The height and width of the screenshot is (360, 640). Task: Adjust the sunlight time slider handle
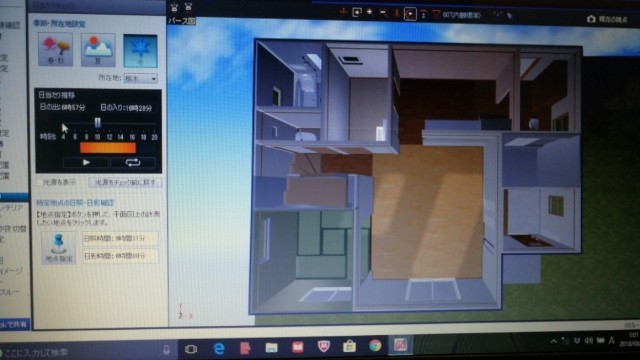click(98, 122)
